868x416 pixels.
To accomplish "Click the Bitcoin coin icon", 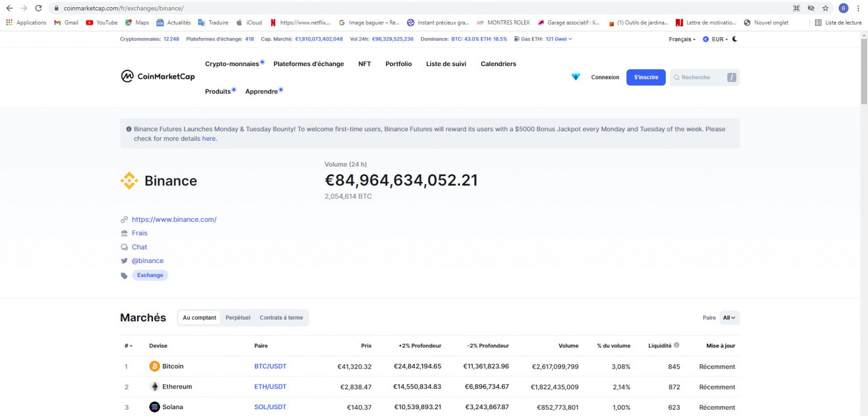I will (154, 366).
